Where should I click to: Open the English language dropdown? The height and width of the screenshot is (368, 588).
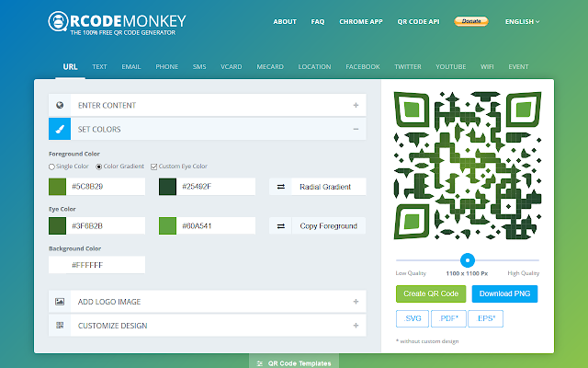pyautogui.click(x=522, y=22)
